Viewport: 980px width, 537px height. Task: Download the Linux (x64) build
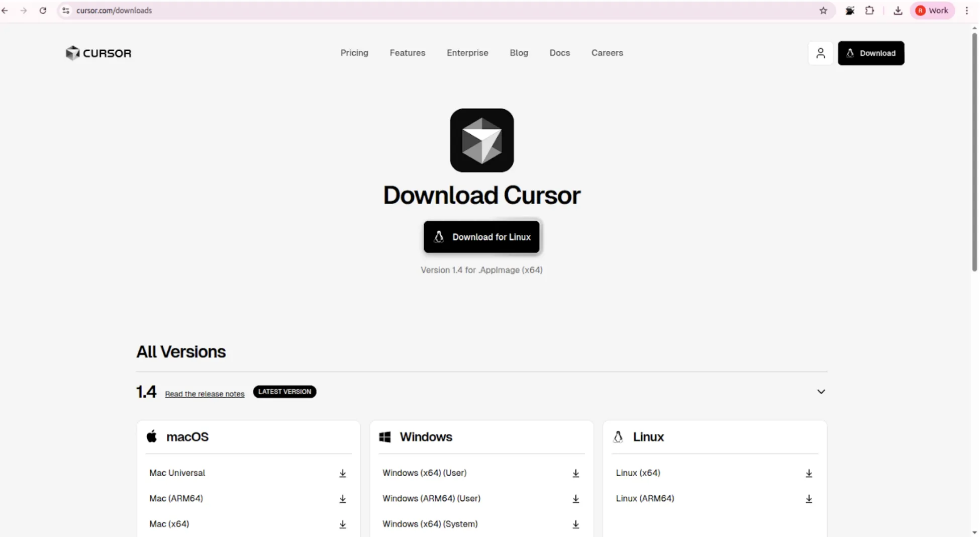(x=809, y=473)
